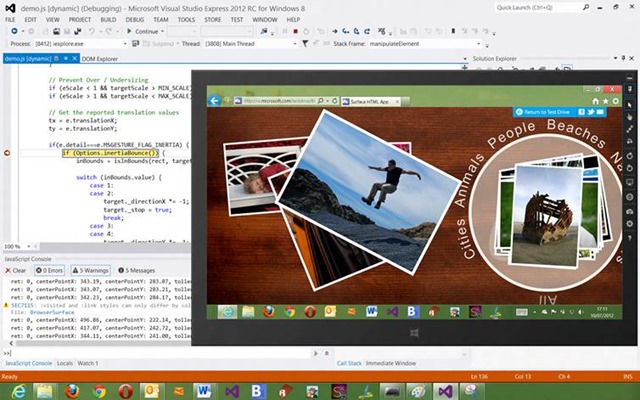Toggle the 0 Errors filter in console
This screenshot has width=640, height=400.
click(x=48, y=270)
